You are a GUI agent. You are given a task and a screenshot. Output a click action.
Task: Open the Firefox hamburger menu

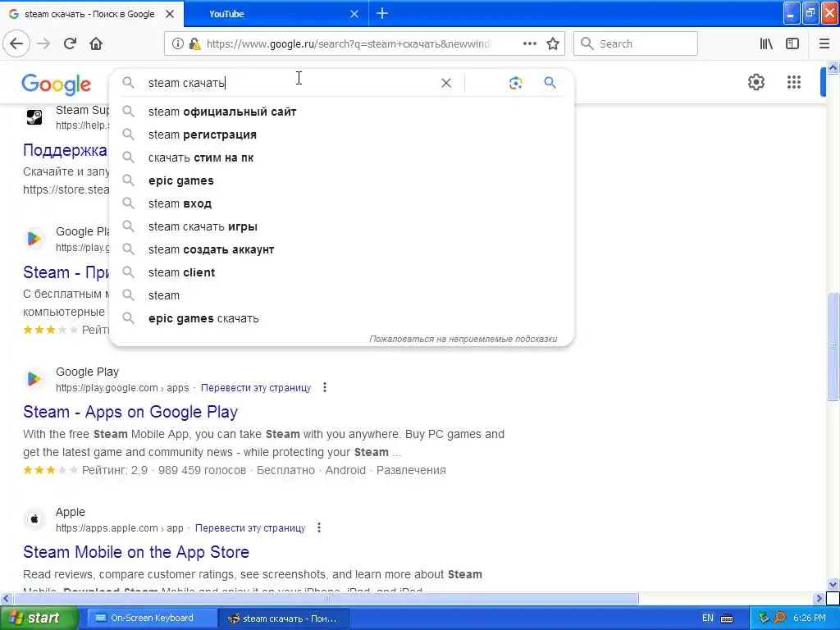pos(824,44)
